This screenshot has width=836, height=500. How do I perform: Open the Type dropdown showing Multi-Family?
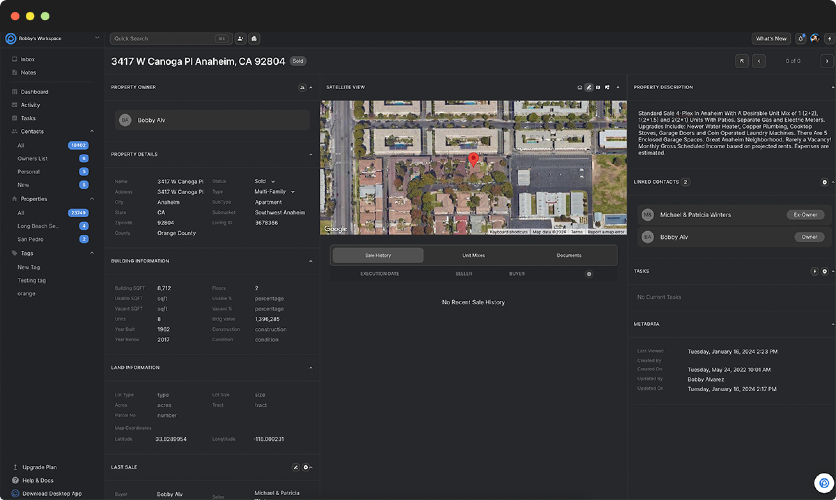274,190
